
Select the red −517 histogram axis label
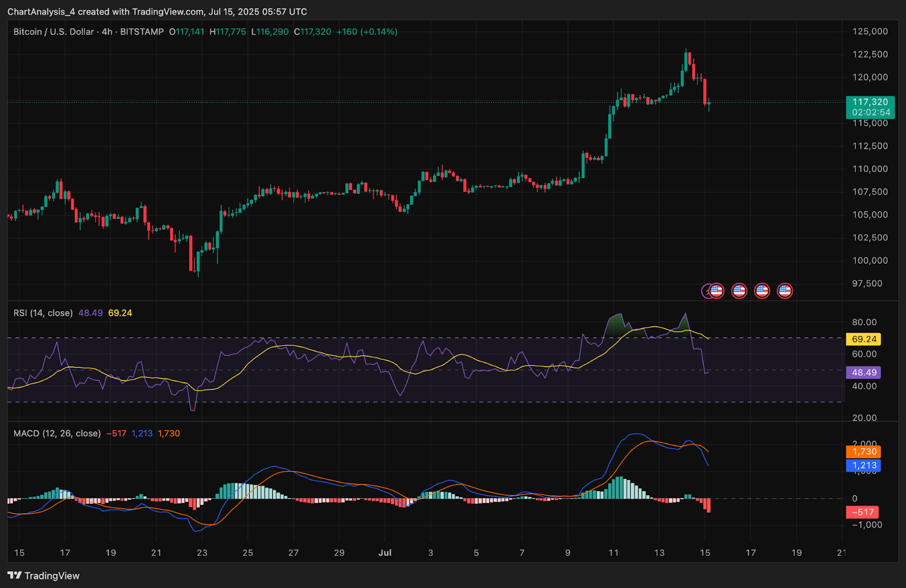862,512
